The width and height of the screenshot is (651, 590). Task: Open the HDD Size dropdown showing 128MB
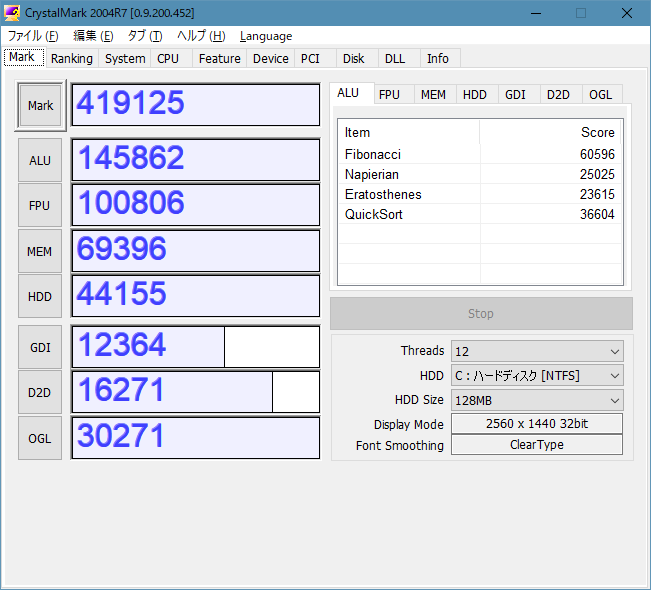point(537,400)
